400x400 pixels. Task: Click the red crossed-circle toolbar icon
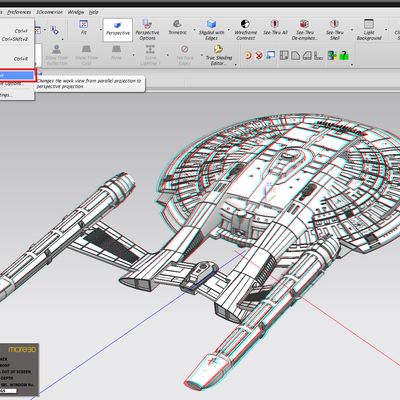[259, 55]
